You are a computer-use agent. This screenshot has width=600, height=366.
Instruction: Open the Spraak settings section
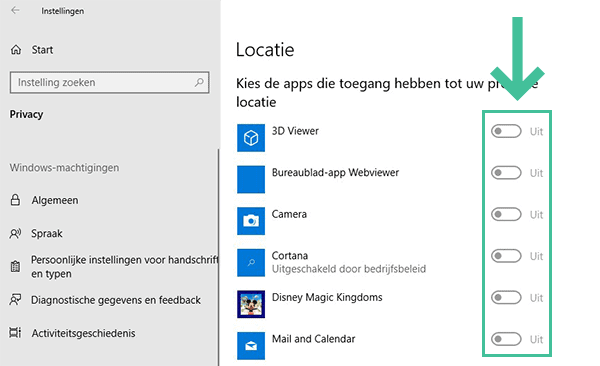(47, 234)
